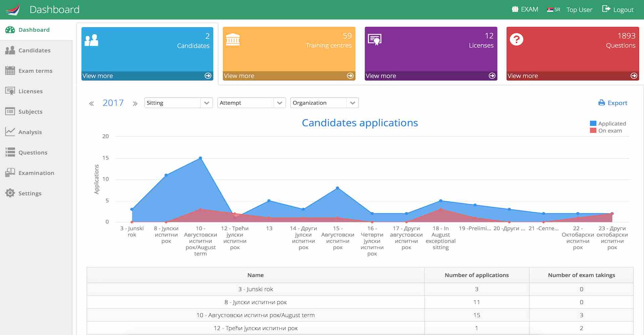Click View more on Training centres card
Image resolution: width=644 pixels, height=335 pixels.
tap(239, 76)
